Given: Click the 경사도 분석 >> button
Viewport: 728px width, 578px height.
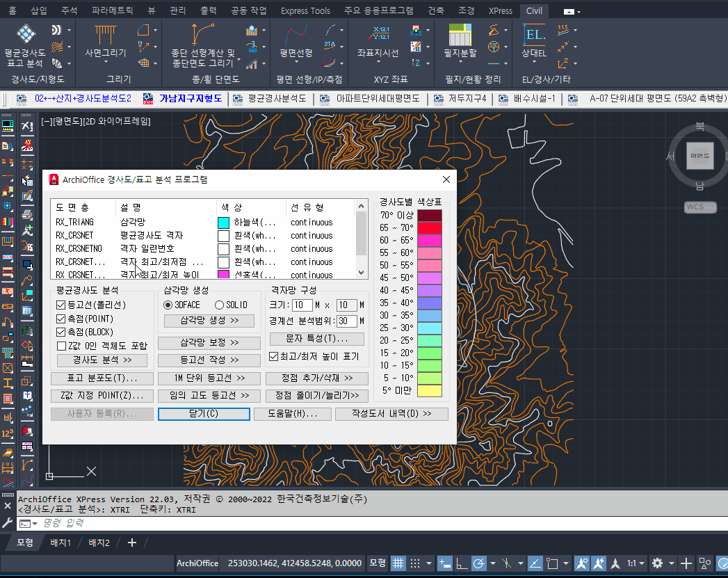Looking at the screenshot, I should [x=102, y=360].
